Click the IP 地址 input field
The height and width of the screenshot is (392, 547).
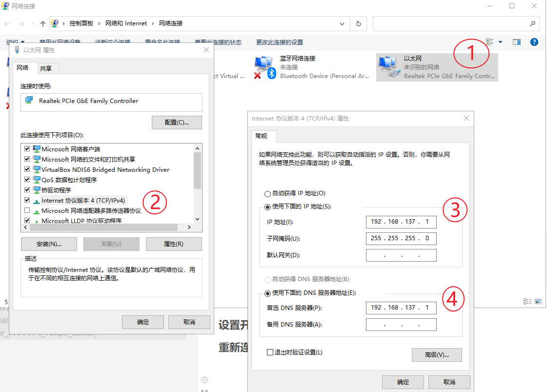point(401,222)
